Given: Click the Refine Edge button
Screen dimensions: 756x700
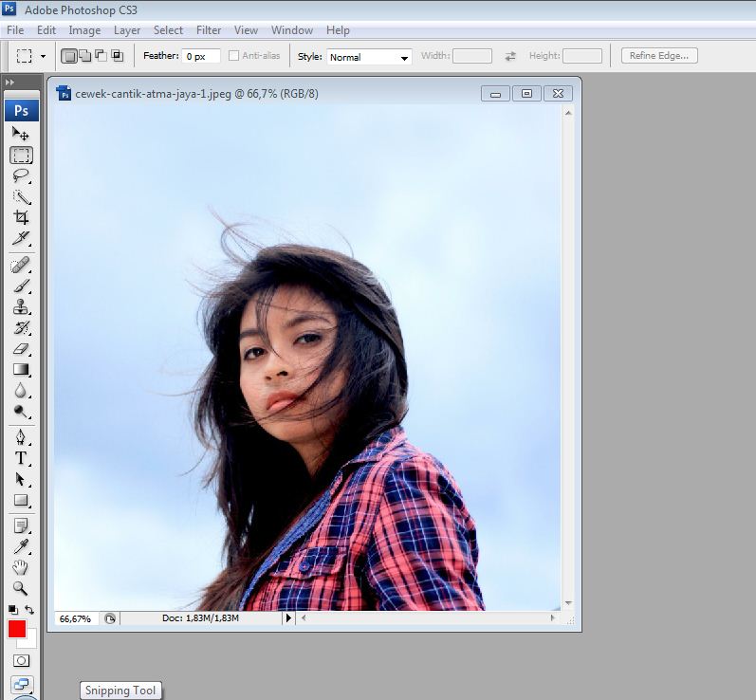Looking at the screenshot, I should coord(659,55).
